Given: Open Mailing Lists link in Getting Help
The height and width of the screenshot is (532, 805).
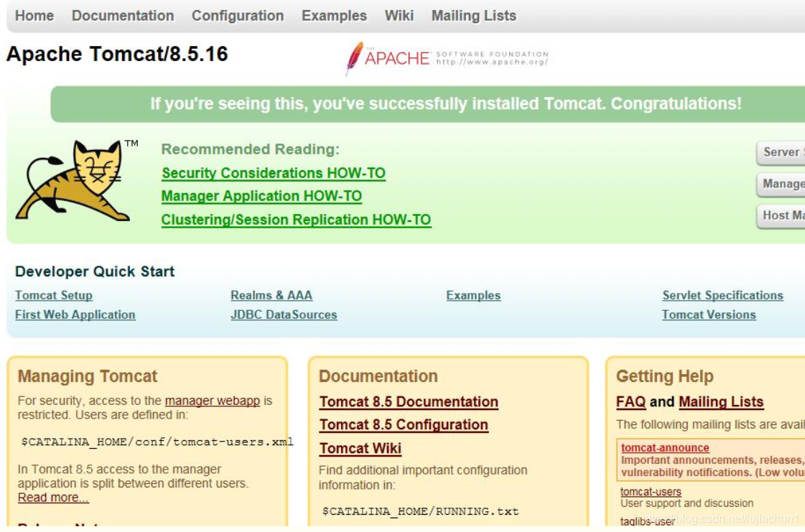Looking at the screenshot, I should 721,402.
